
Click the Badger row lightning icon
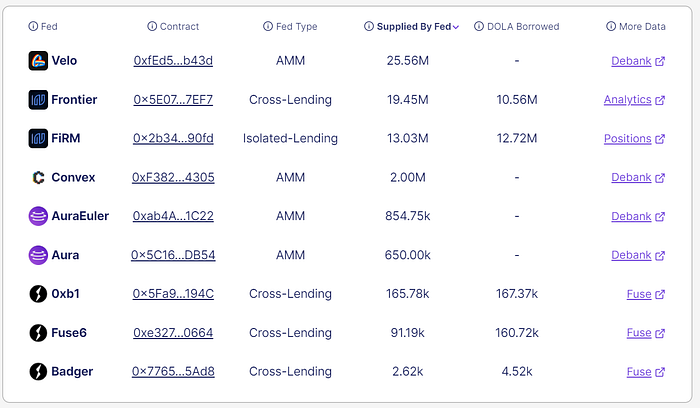39,372
